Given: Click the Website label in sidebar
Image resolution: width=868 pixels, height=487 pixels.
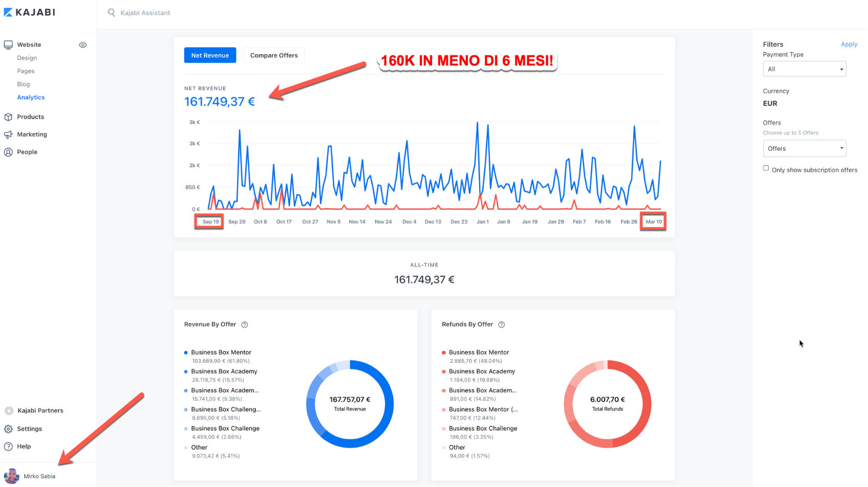Looking at the screenshot, I should tap(29, 45).
